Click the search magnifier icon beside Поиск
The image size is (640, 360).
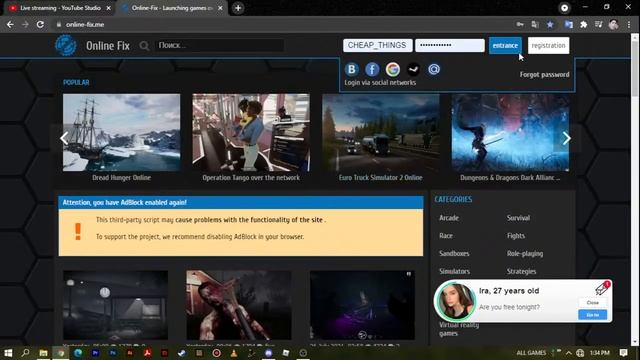coord(144,46)
